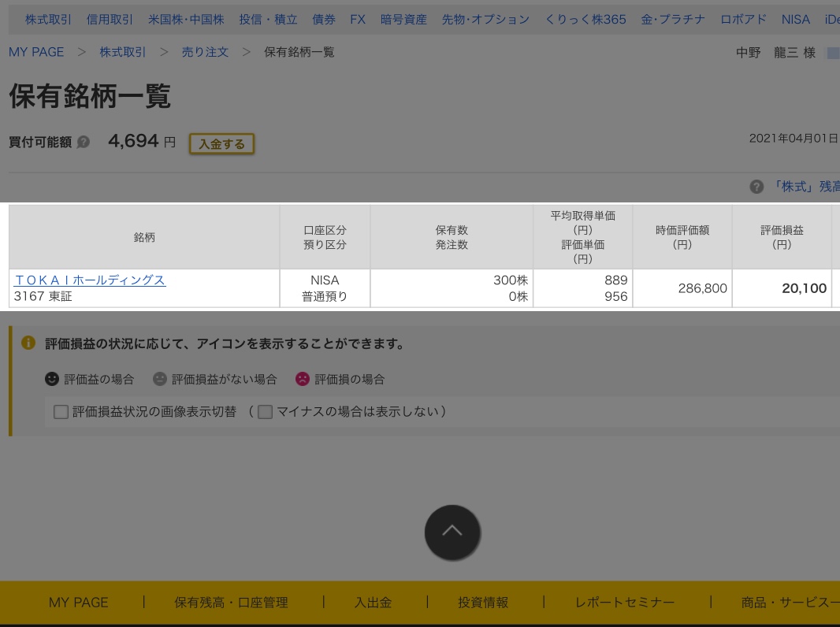This screenshot has width=840, height=627.
Task: Select 投信・積立 in top navigation
Action: point(268,19)
